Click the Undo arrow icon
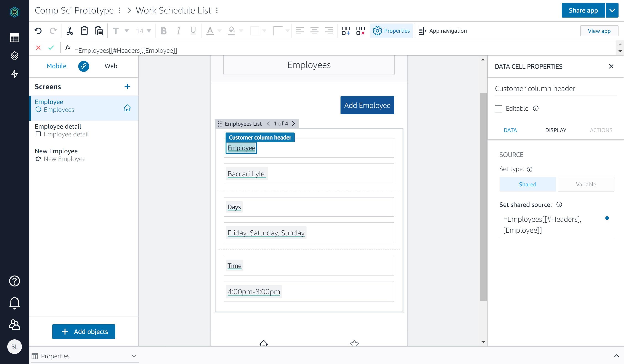The width and height of the screenshot is (624, 364). tap(38, 31)
